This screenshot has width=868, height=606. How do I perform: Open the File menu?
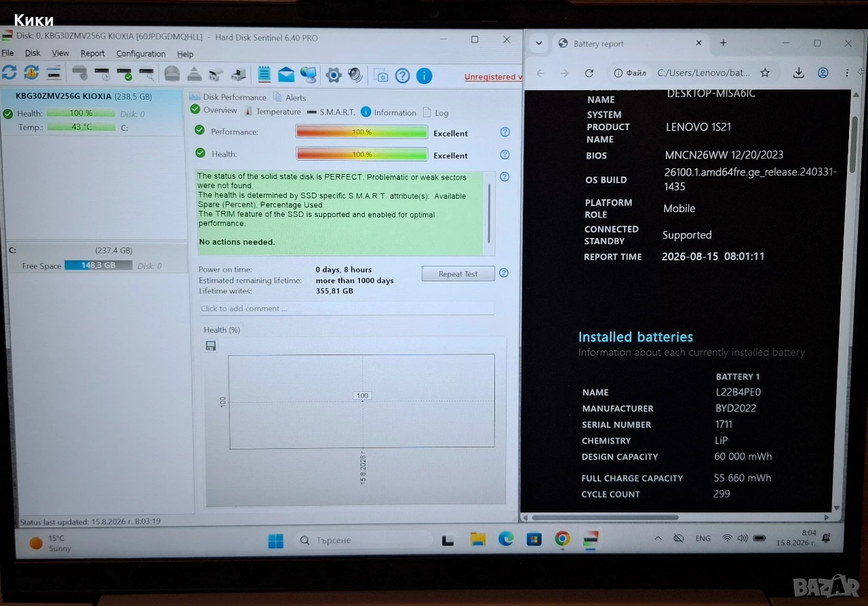7,53
